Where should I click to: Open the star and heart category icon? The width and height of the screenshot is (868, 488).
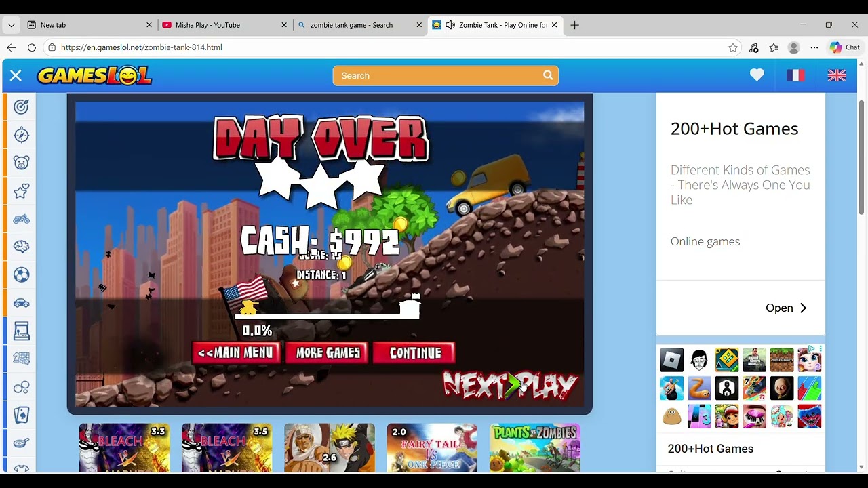[21, 191]
